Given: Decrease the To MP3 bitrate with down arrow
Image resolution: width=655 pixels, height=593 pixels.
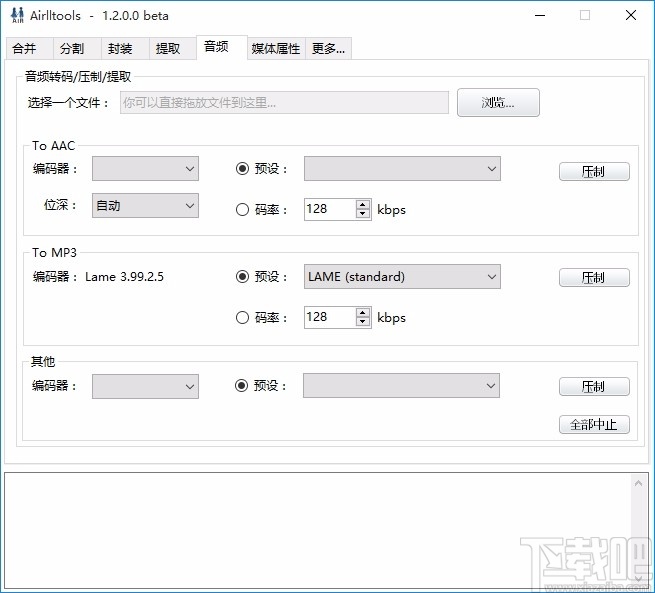Looking at the screenshot, I should point(363,322).
